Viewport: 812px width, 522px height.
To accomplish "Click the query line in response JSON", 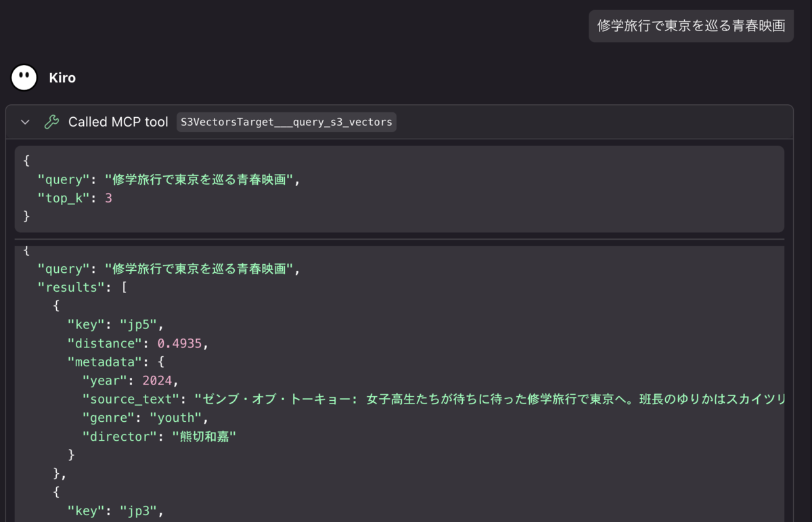I will (x=168, y=269).
